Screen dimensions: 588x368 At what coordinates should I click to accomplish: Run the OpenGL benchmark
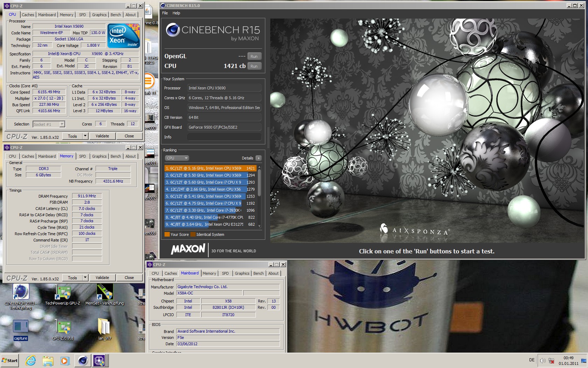pyautogui.click(x=254, y=56)
